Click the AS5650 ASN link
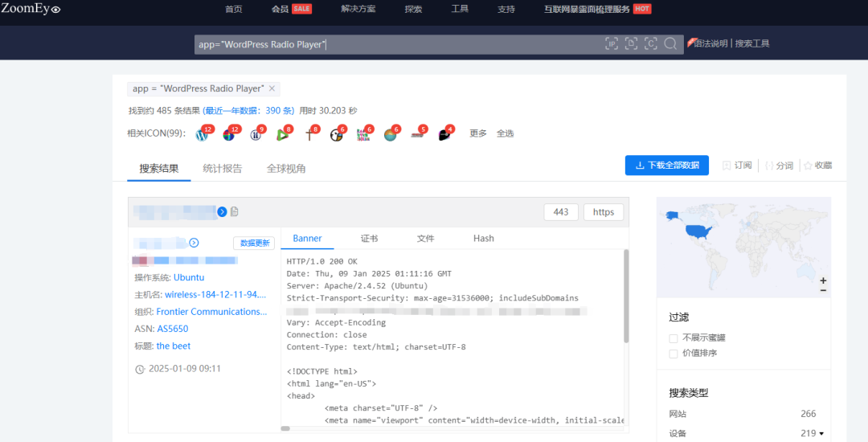The image size is (868, 442). tap(173, 329)
